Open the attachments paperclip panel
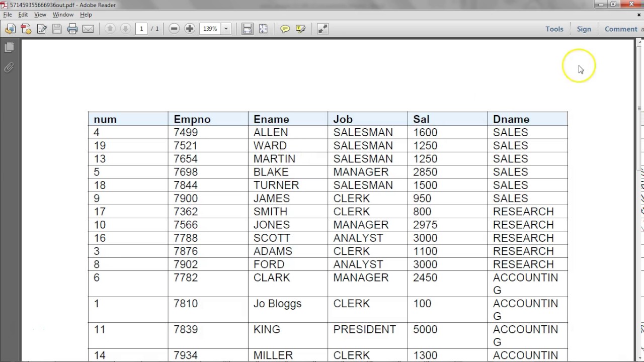This screenshot has width=644, height=362. 9,67
